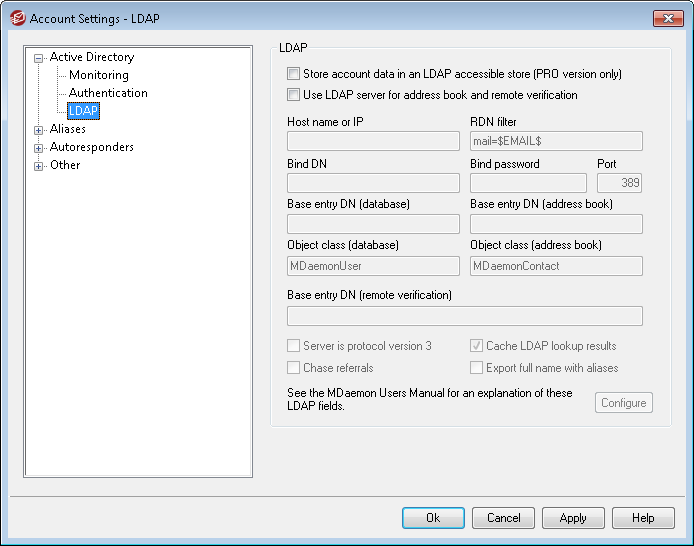Expand the Other tree node
The height and width of the screenshot is (546, 694).
coord(39,166)
